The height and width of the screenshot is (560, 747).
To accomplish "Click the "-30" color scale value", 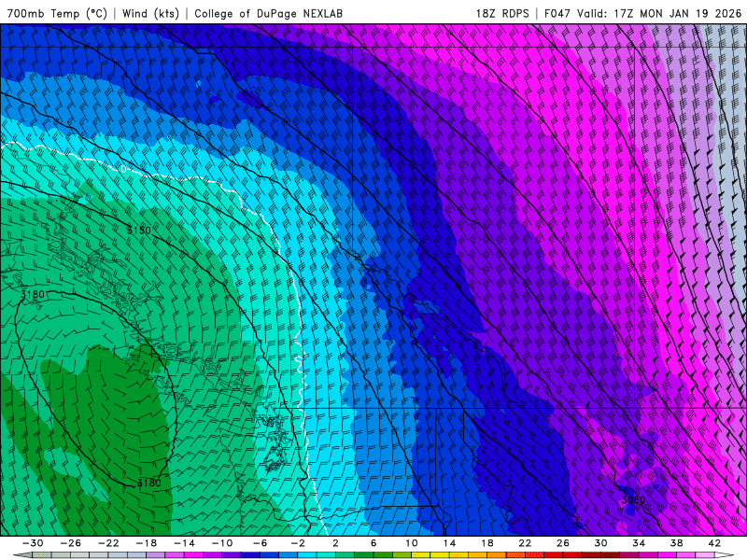I will tap(33, 543).
